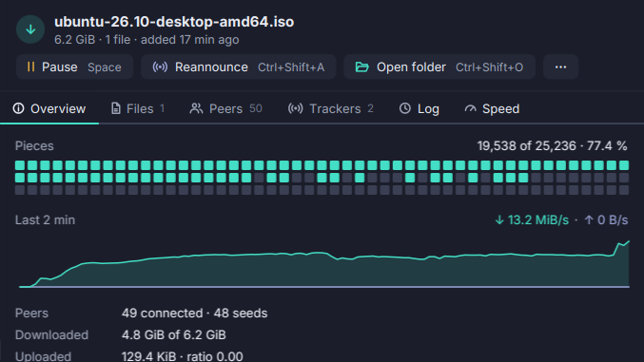Open the Files tab

tap(138, 108)
